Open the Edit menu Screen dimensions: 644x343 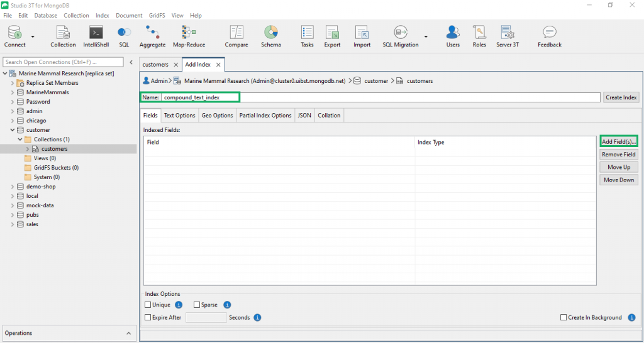pyautogui.click(x=23, y=15)
